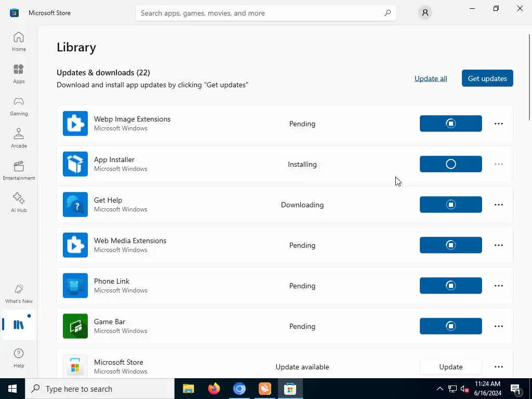Click the Microsoft Store logo icon

coord(14,13)
